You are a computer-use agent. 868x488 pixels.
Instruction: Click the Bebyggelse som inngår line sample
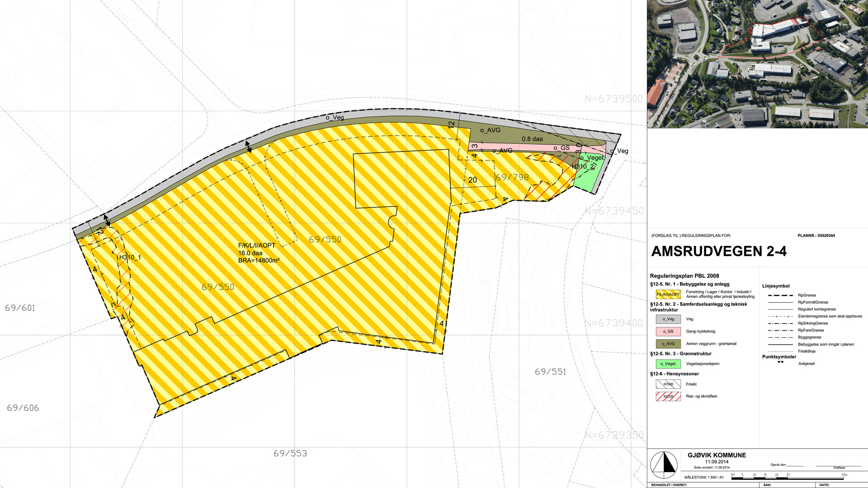click(x=780, y=344)
